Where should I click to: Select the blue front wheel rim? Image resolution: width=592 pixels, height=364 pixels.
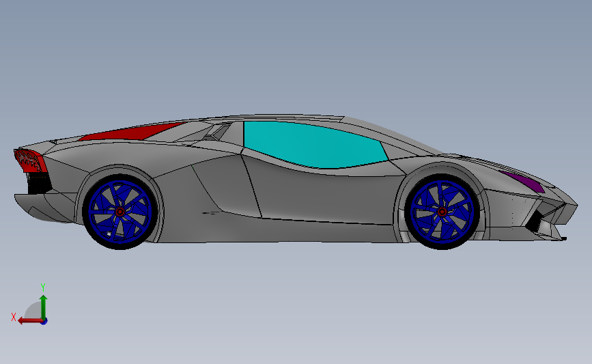click(x=442, y=211)
